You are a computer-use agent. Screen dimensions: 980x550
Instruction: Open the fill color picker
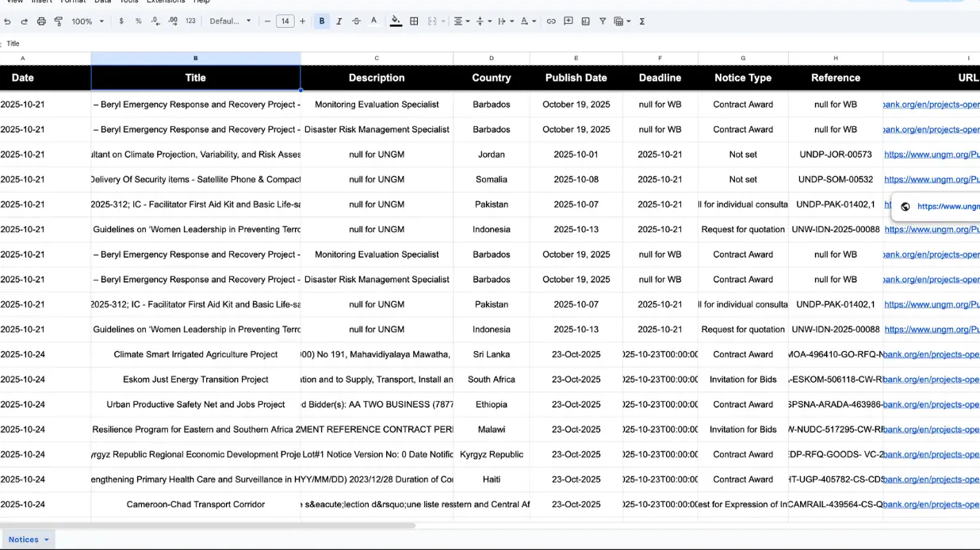pos(396,21)
